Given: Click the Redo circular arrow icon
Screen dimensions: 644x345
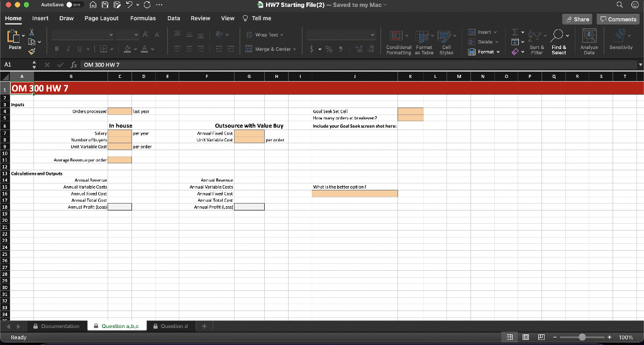Looking at the screenshot, I should click(x=147, y=5).
